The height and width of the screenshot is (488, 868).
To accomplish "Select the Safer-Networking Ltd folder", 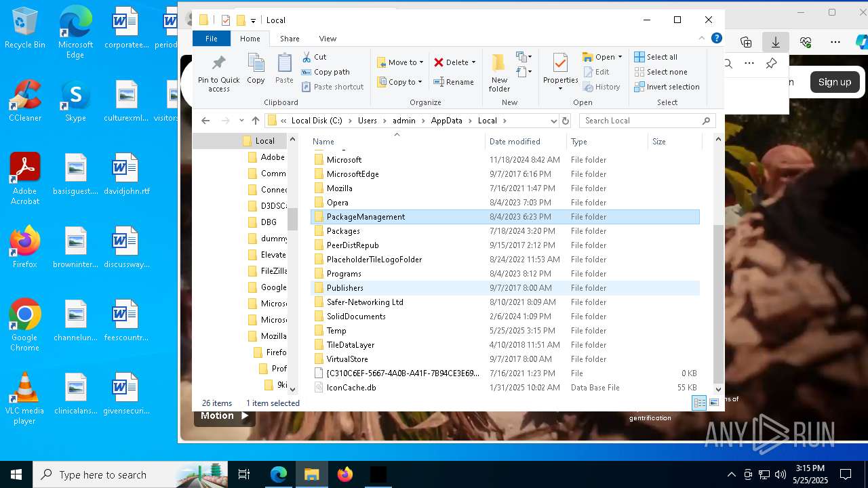I will click(505, 302).
